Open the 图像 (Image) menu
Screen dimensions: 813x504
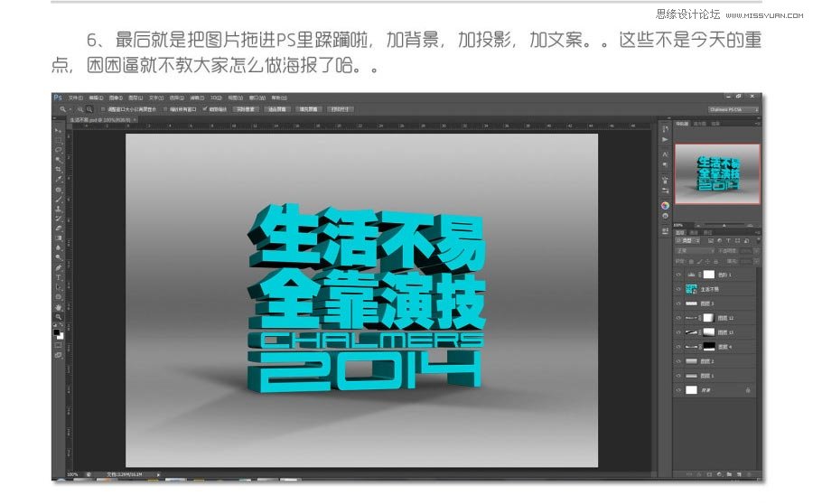[x=117, y=98]
